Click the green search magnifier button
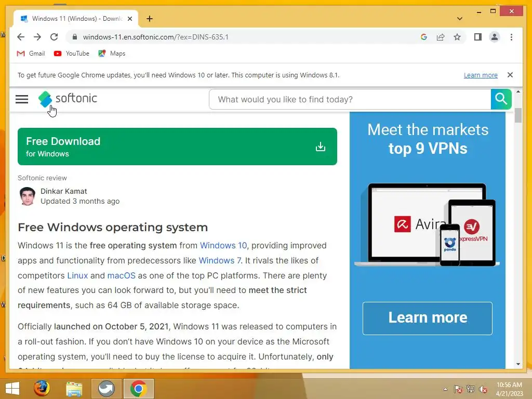The height and width of the screenshot is (399, 532). 501,99
